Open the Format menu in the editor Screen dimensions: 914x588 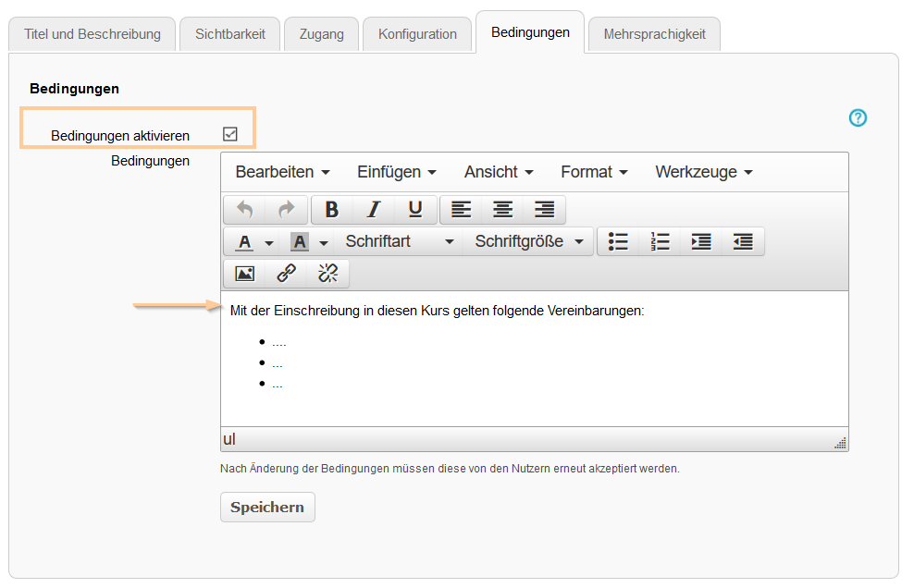(593, 172)
